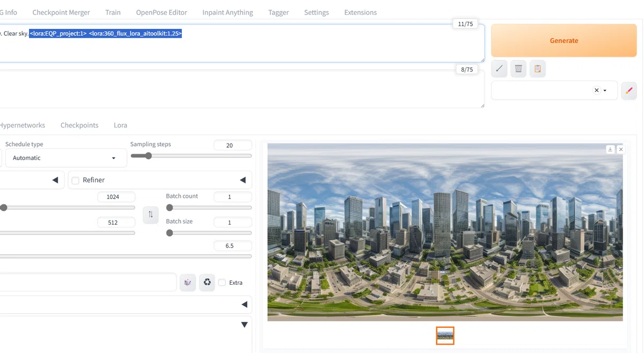This screenshot has width=644, height=353.
Task: Adjust the Batch count slider
Action: point(209,207)
